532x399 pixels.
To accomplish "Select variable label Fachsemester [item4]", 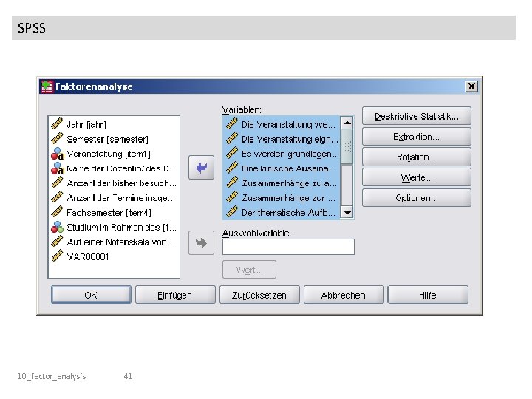I will tap(109, 212).
